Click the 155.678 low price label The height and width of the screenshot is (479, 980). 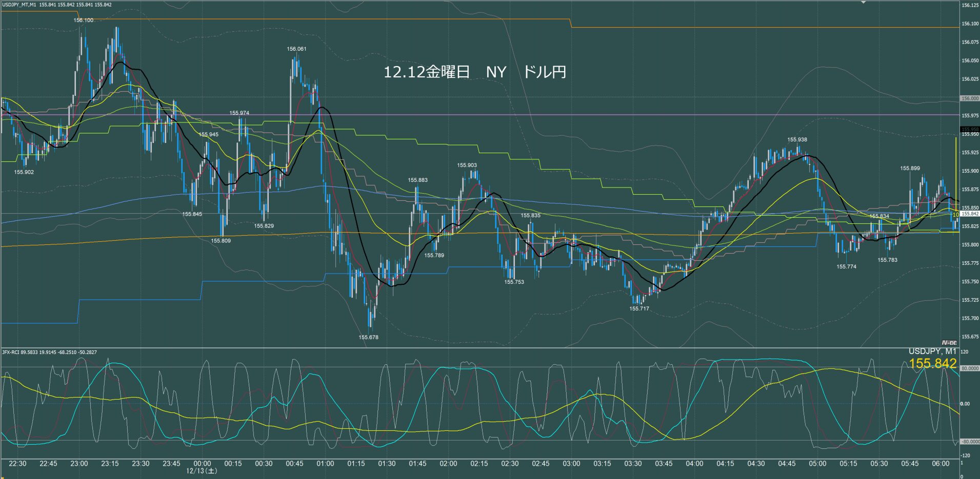click(x=369, y=338)
